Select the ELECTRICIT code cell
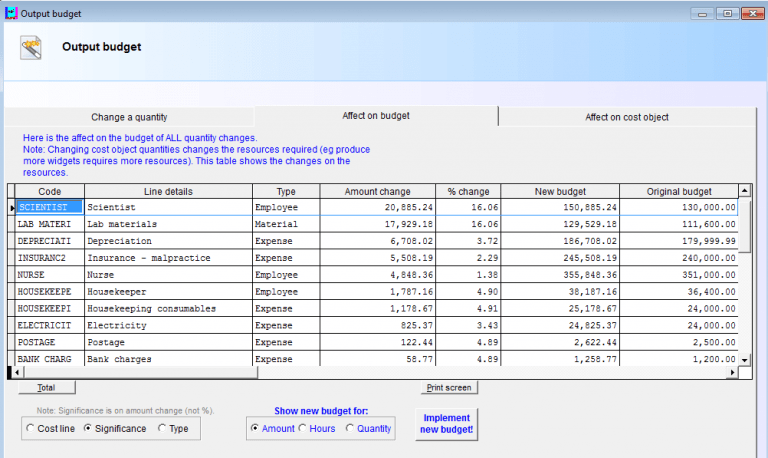768x458 pixels. [49, 325]
